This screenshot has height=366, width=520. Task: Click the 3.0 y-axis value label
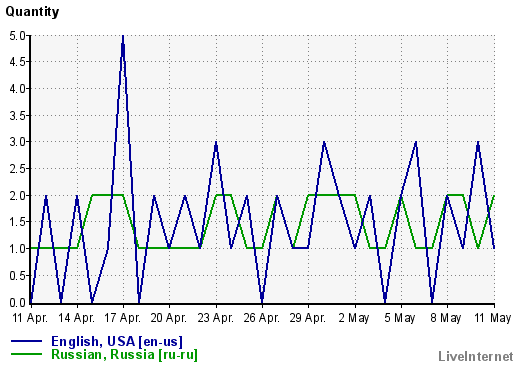coord(17,142)
